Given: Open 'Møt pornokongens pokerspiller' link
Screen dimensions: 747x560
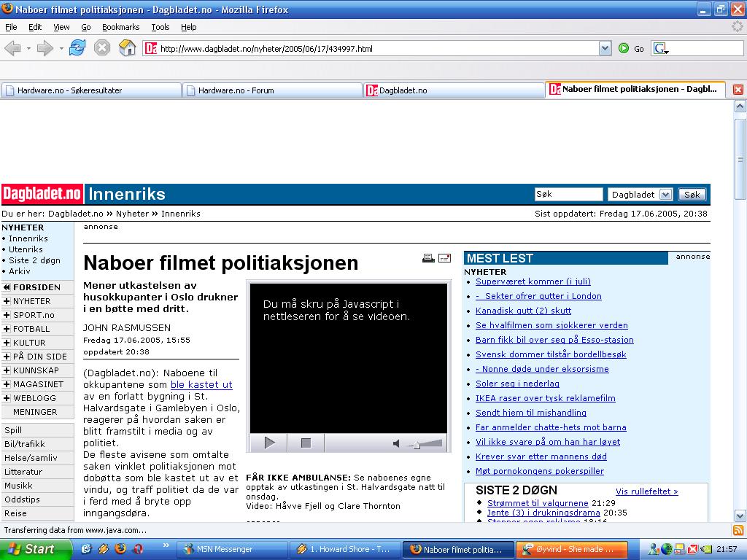Looking at the screenshot, I should click(x=540, y=471).
